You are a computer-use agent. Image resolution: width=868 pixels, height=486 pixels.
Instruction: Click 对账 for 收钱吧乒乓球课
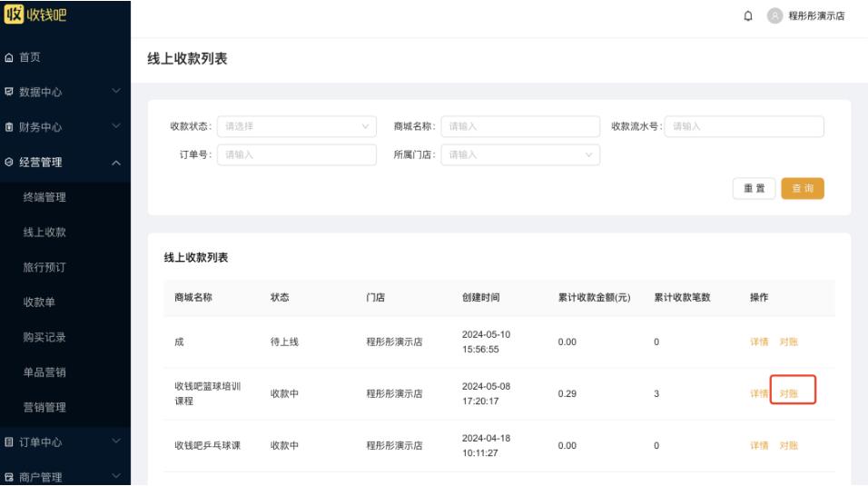pos(789,445)
